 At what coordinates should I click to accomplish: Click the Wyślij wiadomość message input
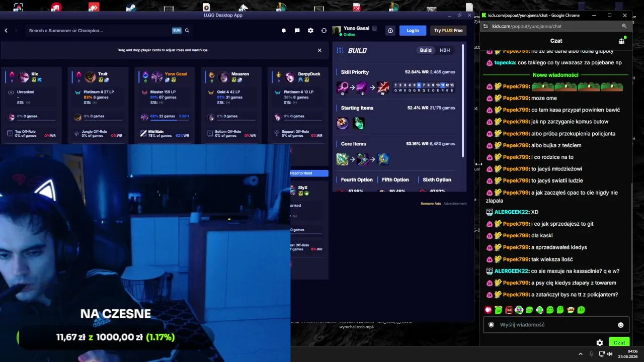pos(556,325)
